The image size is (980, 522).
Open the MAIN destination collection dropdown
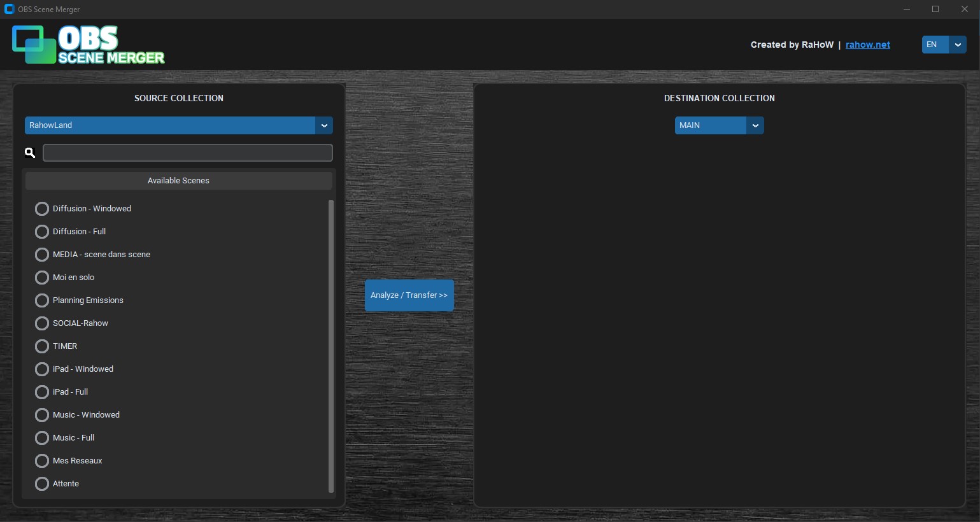(x=710, y=125)
